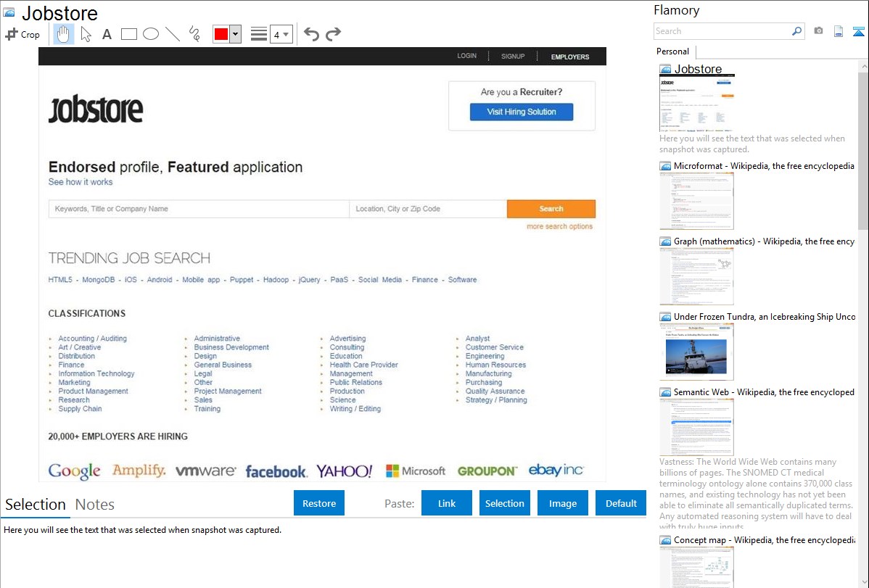
Task: Click the icon next to Concept map title
Action: [x=665, y=540]
